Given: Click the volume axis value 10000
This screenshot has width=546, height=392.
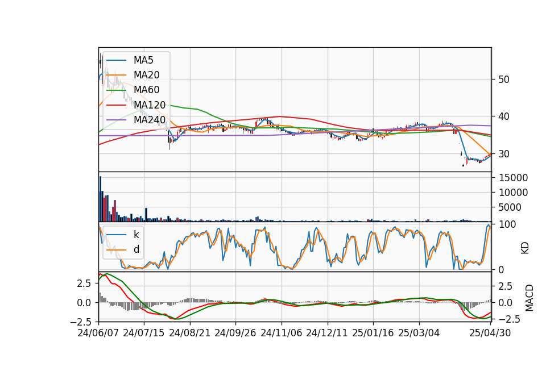Looking at the screenshot, I should (513, 193).
